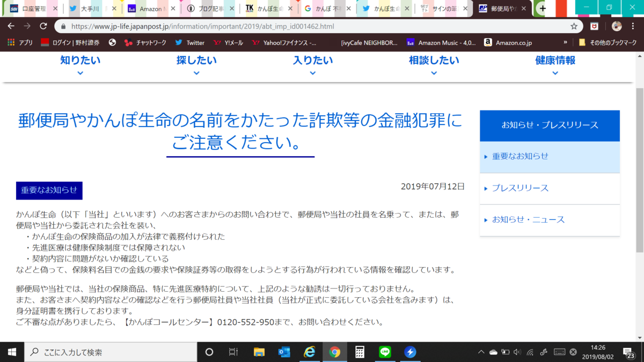Open the Windows Start menu
The height and width of the screenshot is (362, 644).
tap(12, 352)
